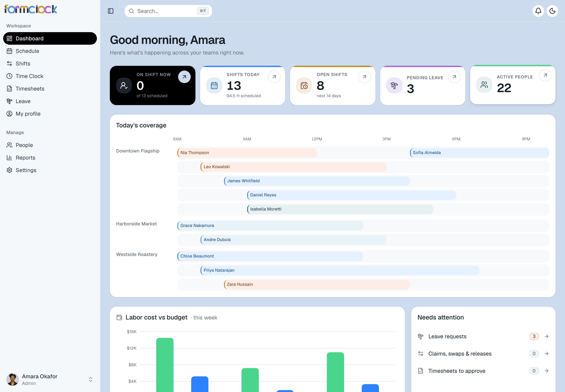Screen dimensions: 565x392
Task: Click the Settings gear sidebar icon
Action: (x=9, y=170)
